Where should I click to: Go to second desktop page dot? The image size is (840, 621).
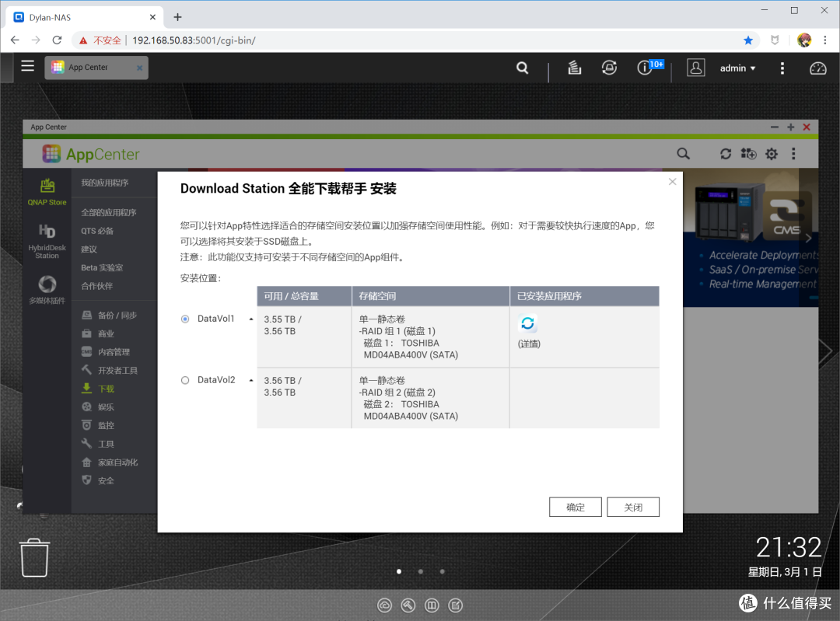[421, 571]
